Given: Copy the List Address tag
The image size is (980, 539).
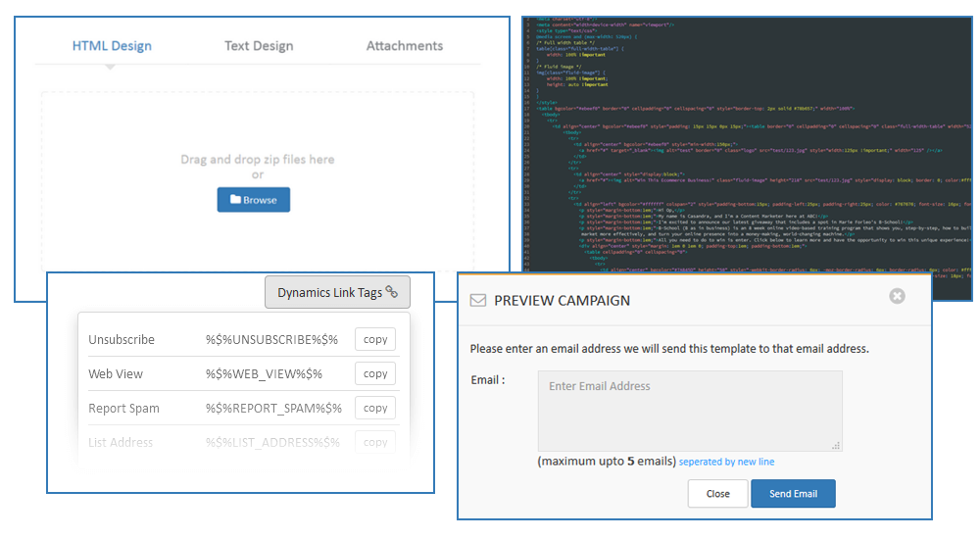Looking at the screenshot, I should pos(375,442).
